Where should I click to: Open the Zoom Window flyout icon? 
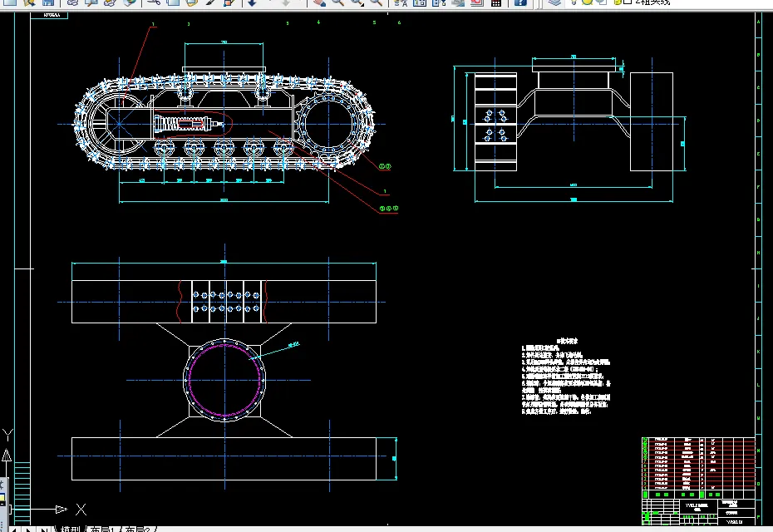(357, 2)
